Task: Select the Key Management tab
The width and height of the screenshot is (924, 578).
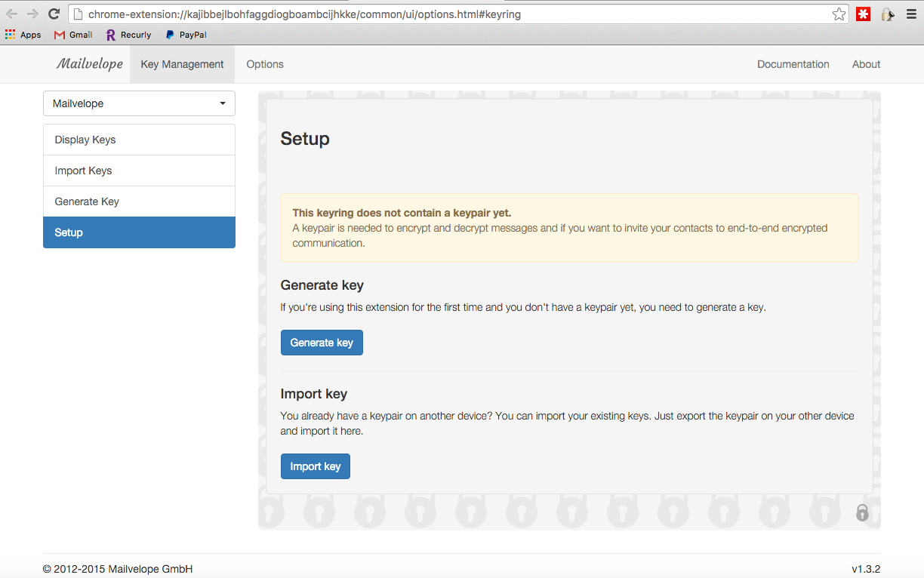Action: 182,64
